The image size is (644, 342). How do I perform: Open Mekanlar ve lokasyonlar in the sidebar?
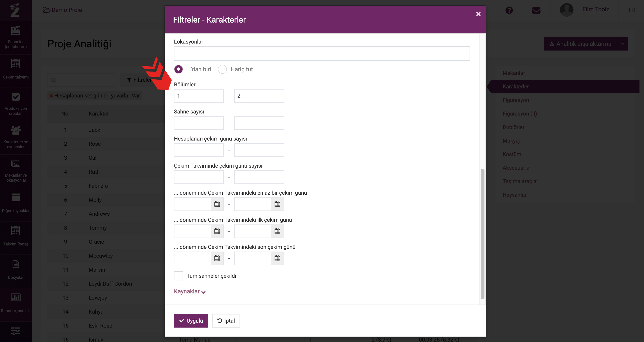pyautogui.click(x=16, y=171)
